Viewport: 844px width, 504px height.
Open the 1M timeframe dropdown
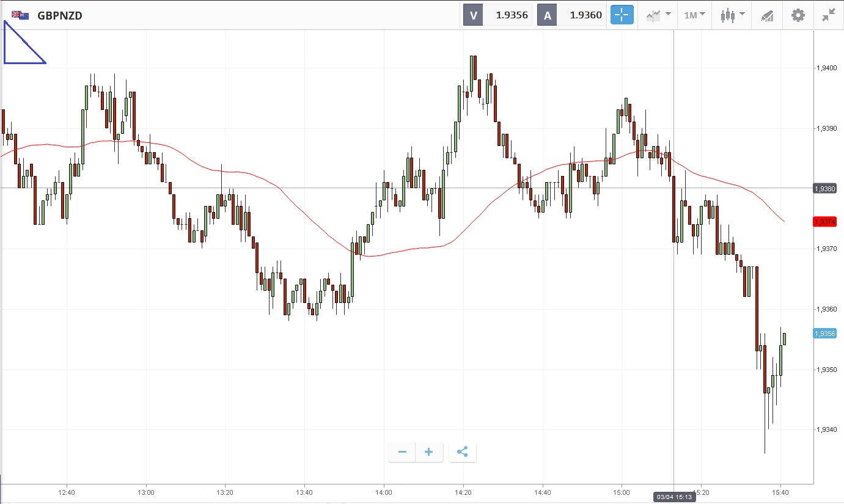695,15
